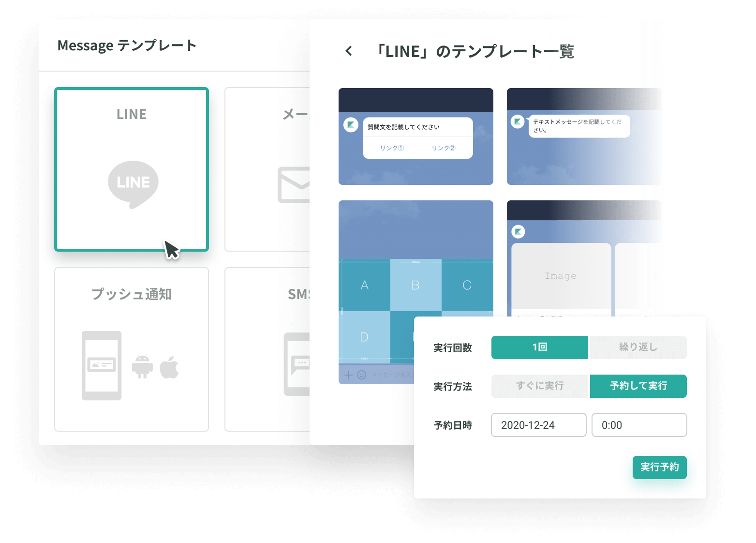
Task: Choose the プッシュ通知 template card
Action: click(x=132, y=349)
